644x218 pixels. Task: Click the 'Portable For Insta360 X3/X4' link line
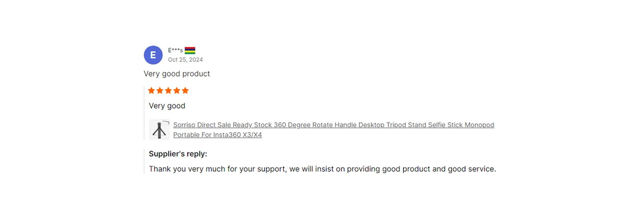coord(217,135)
